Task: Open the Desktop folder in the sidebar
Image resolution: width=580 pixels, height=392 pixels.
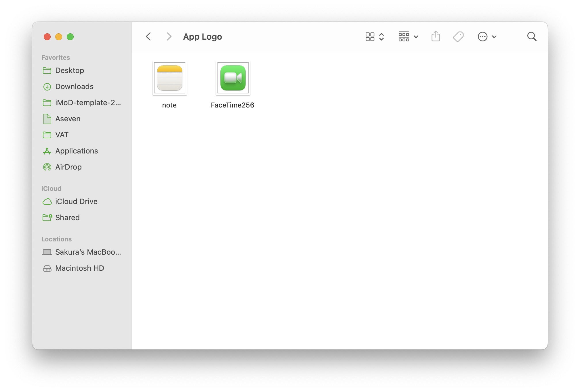Action: (x=70, y=70)
